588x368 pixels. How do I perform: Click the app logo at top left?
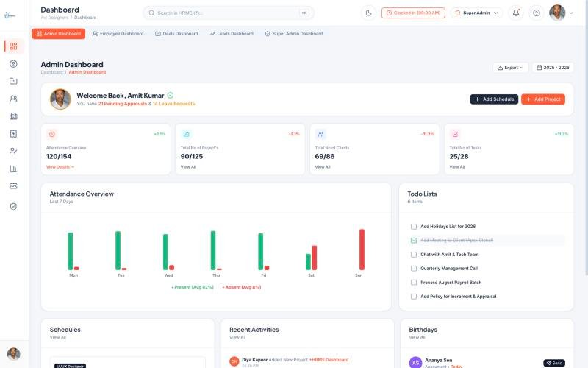click(x=10, y=15)
